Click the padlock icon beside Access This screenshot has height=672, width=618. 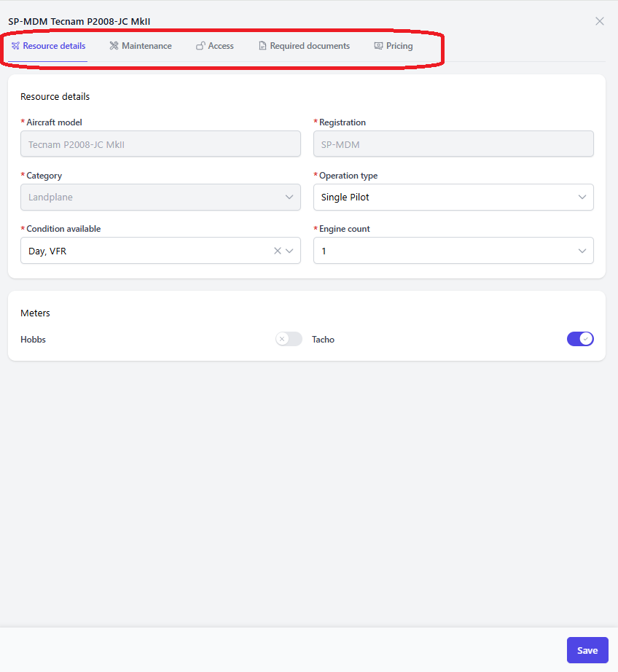pos(200,46)
